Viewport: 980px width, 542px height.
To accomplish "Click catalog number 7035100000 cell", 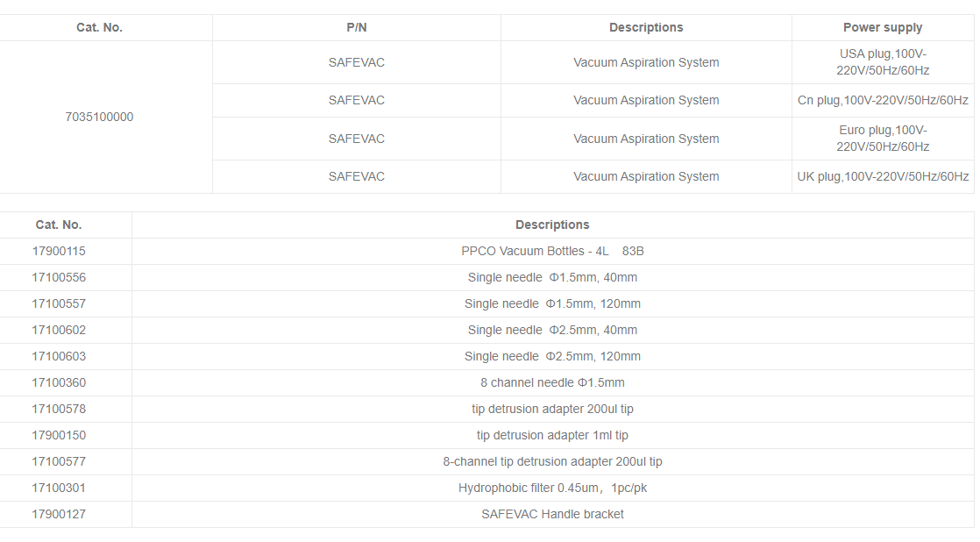I will point(99,117).
